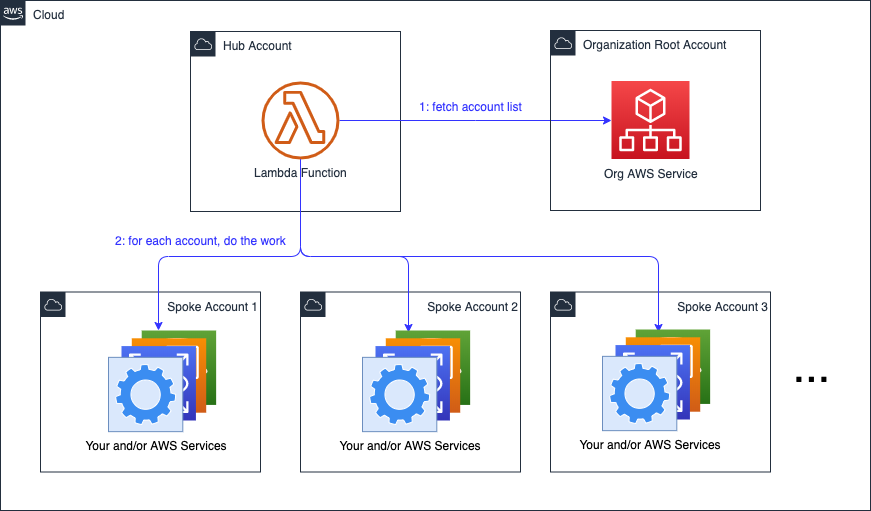Click the Spoke Account 1 cloud icon
Image resolution: width=871 pixels, height=511 pixels.
pos(53,305)
